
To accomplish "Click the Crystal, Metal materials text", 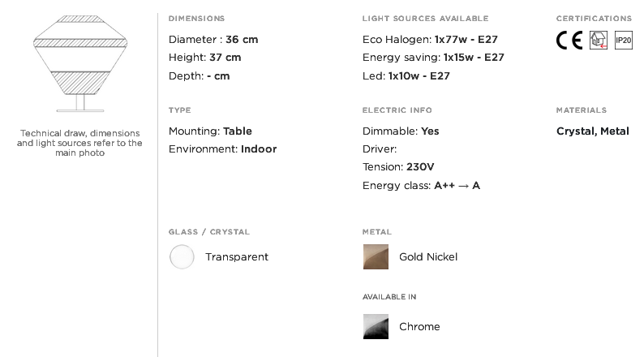I will pyautogui.click(x=592, y=131).
